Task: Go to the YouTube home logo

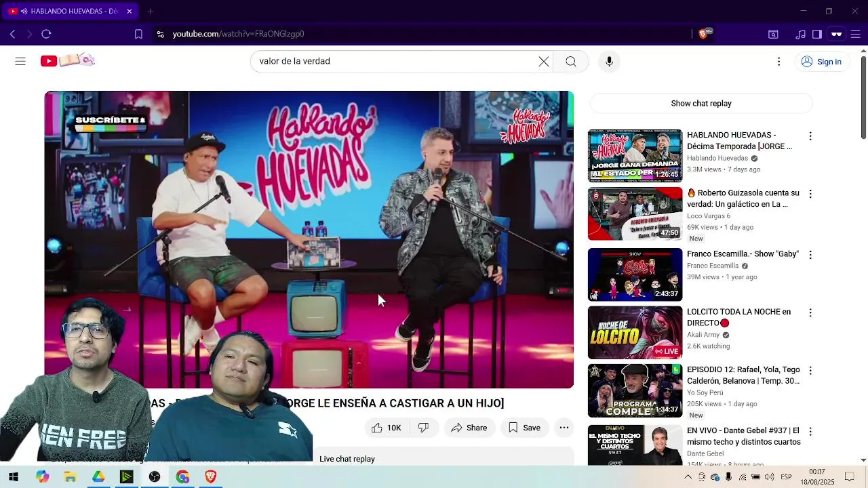Action: point(67,61)
